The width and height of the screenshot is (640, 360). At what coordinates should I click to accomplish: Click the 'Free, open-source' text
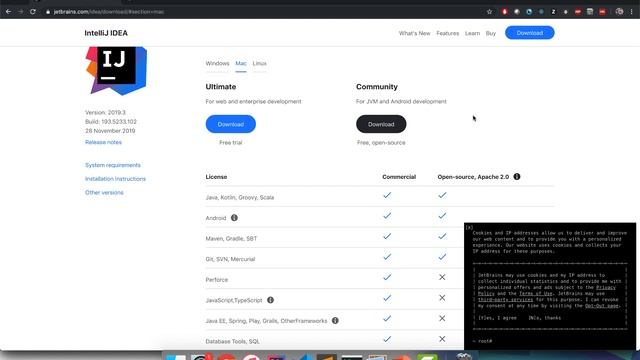pos(381,142)
